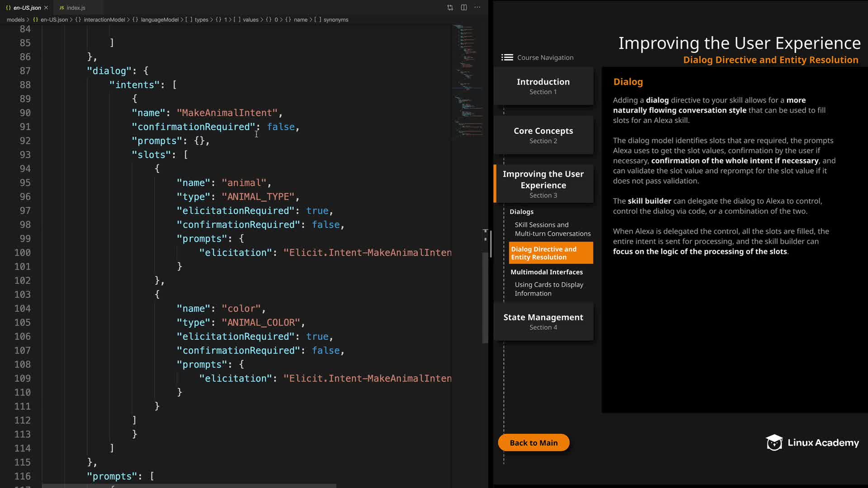Click the Linux Academy owl logo
This screenshot has height=488, width=868.
click(774, 442)
